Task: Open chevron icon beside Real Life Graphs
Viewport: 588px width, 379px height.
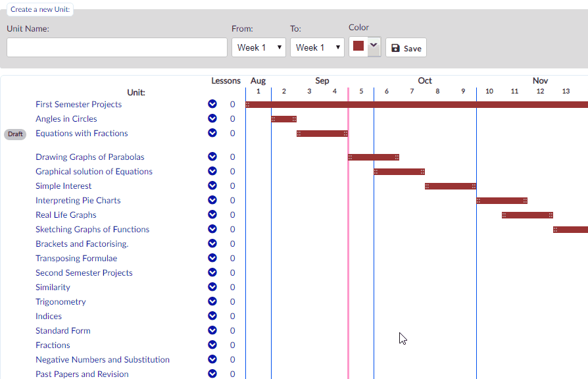Action: click(x=212, y=215)
